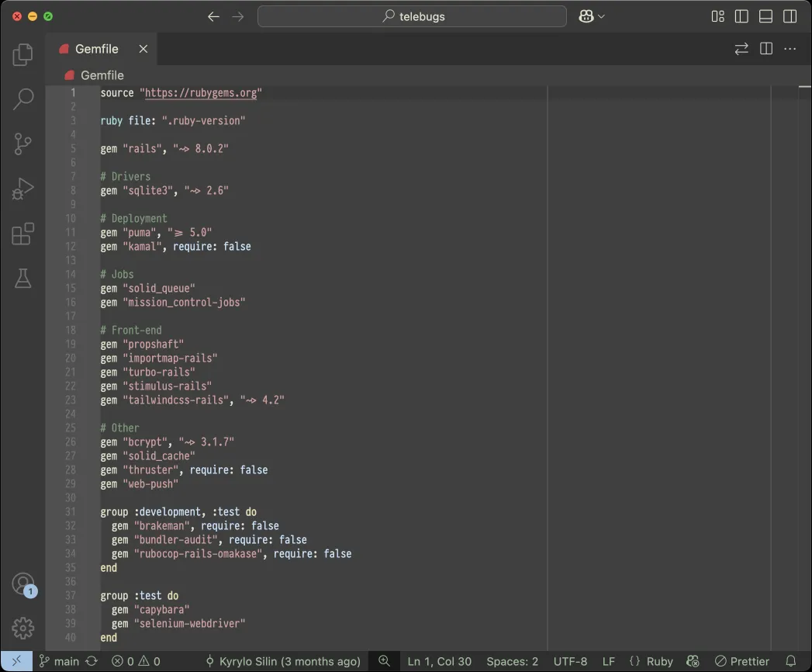
Task: Open notifications bell
Action: (790, 661)
